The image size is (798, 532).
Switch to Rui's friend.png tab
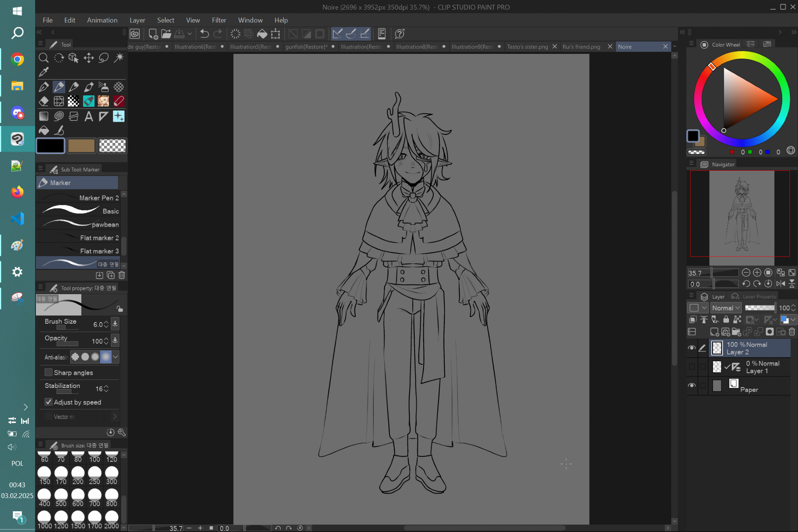click(x=581, y=47)
